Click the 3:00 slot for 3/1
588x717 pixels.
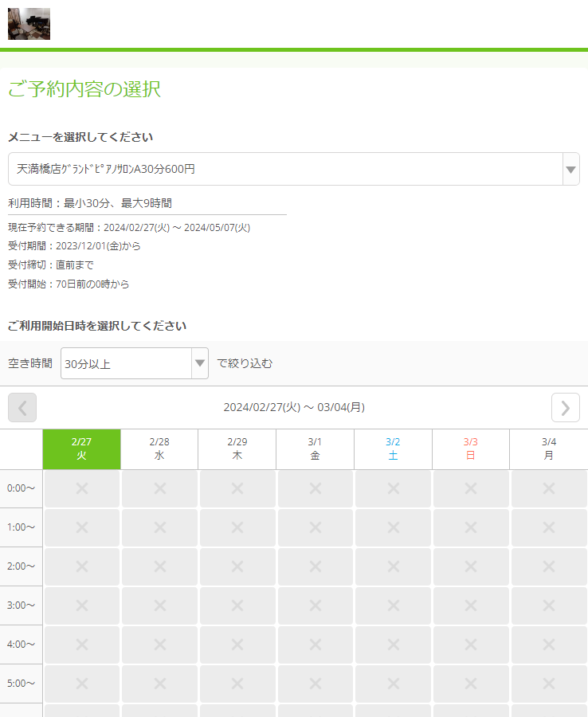tap(315, 605)
